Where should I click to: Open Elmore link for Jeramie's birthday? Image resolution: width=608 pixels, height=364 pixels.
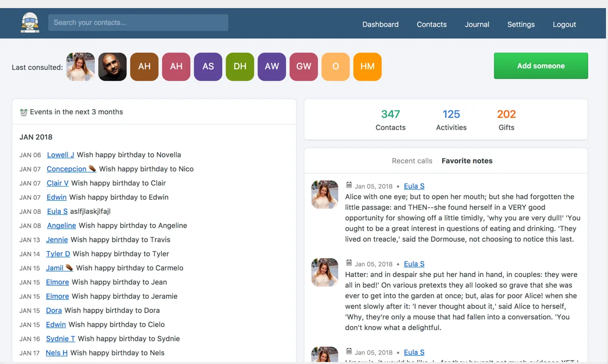tap(57, 296)
